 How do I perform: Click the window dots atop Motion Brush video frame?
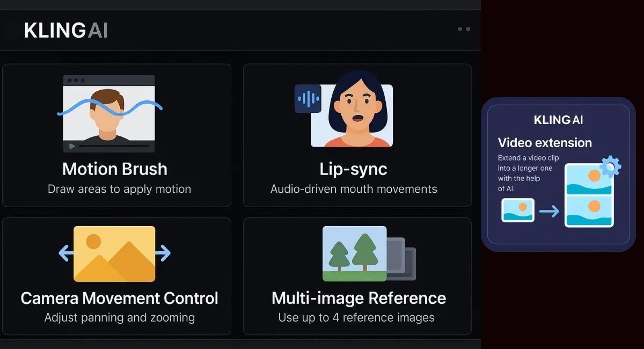tap(76, 80)
